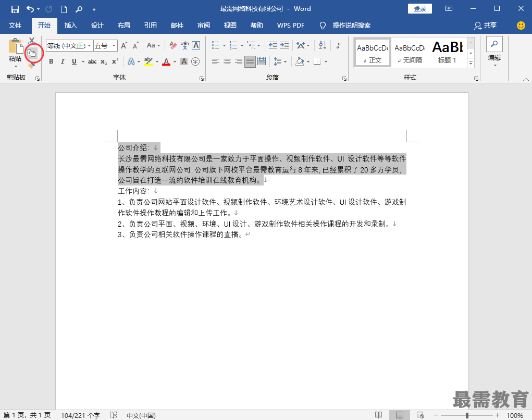Apply yellow text highlight color

pos(149,61)
